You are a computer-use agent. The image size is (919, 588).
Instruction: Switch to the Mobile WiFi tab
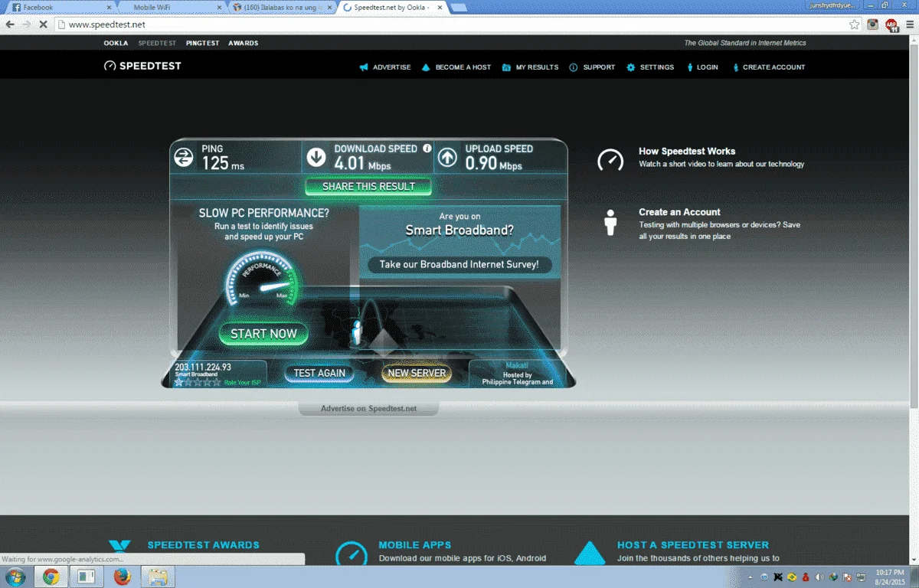coord(171,7)
